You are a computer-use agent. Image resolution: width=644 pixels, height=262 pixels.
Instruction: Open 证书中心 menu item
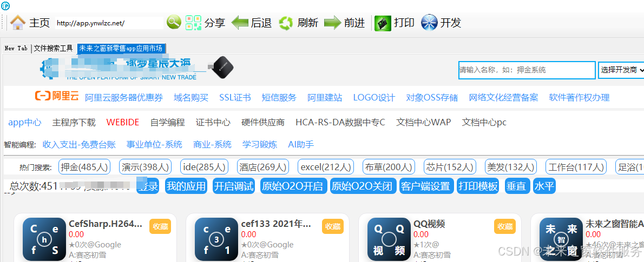[x=213, y=122]
